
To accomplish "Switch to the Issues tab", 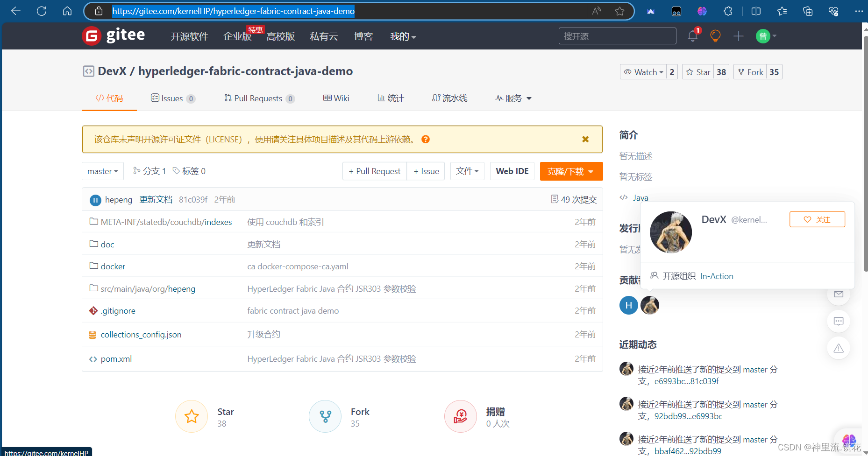I will [x=172, y=98].
